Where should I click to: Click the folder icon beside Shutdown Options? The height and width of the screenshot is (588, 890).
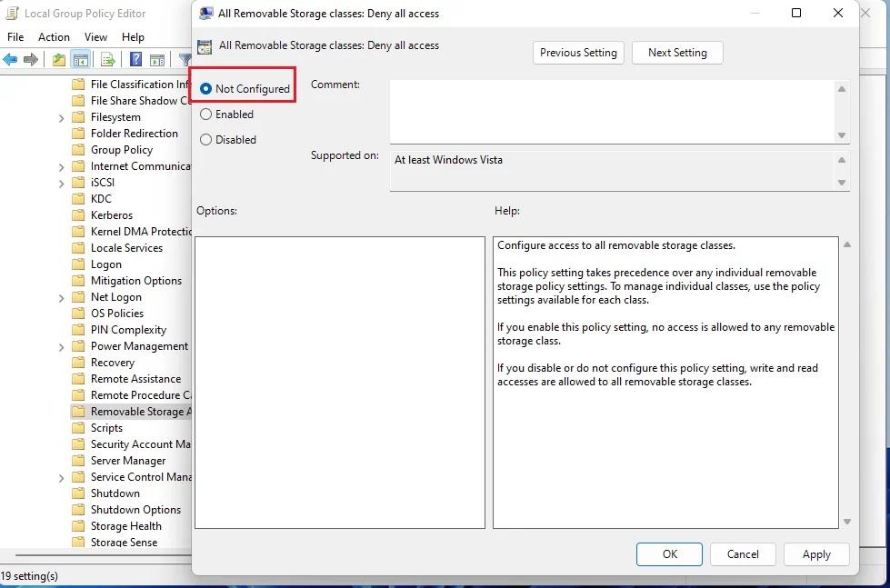[78, 510]
